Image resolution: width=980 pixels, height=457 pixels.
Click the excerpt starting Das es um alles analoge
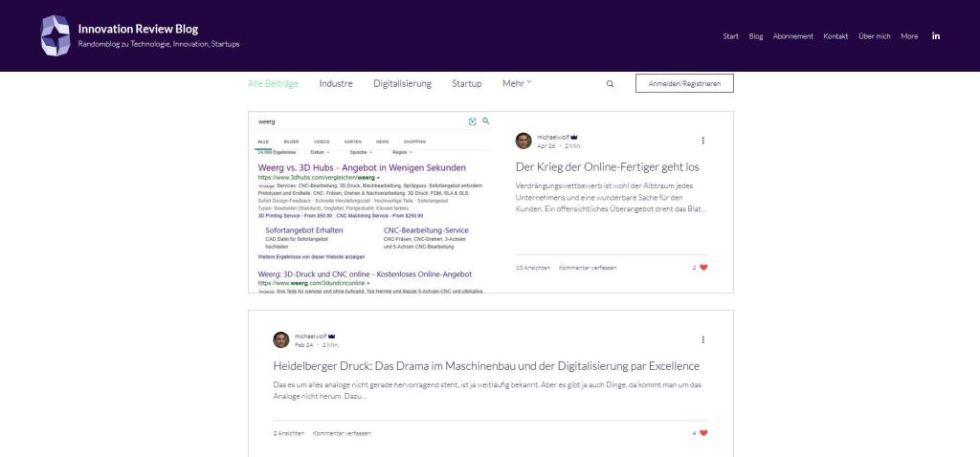pyautogui.click(x=487, y=390)
